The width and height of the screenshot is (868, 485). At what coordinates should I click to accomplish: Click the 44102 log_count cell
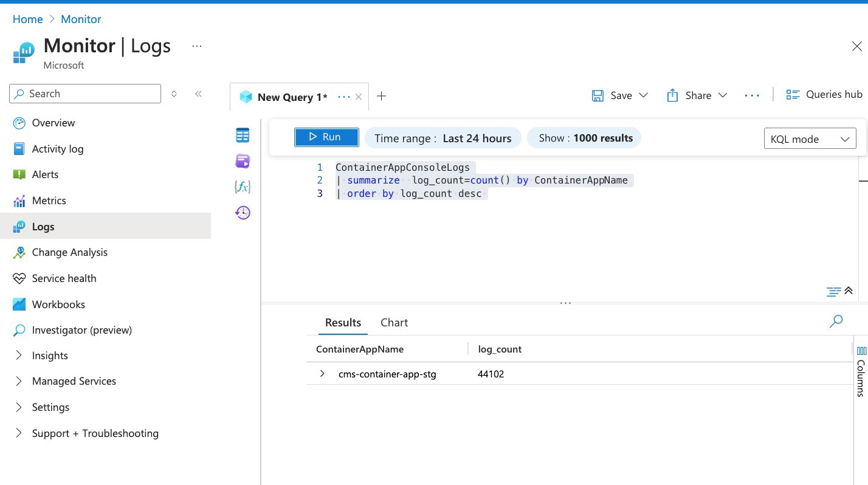click(491, 374)
